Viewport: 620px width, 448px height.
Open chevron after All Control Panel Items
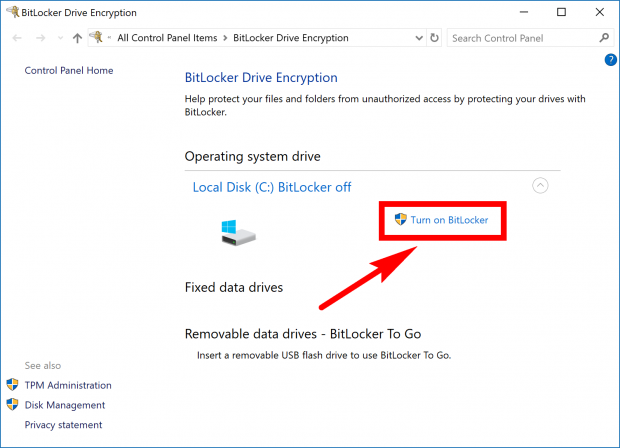tap(224, 38)
